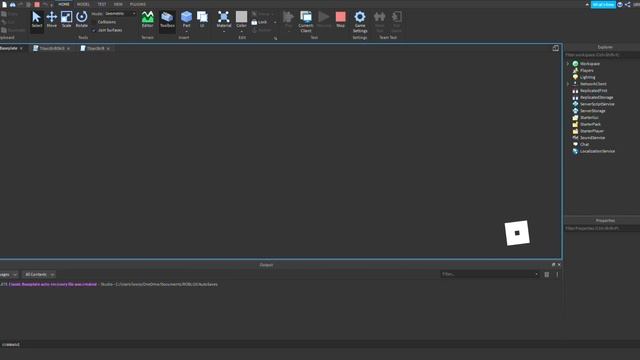Select StarterPack in Explorer
This screenshot has width=640, height=360.
click(x=590, y=124)
